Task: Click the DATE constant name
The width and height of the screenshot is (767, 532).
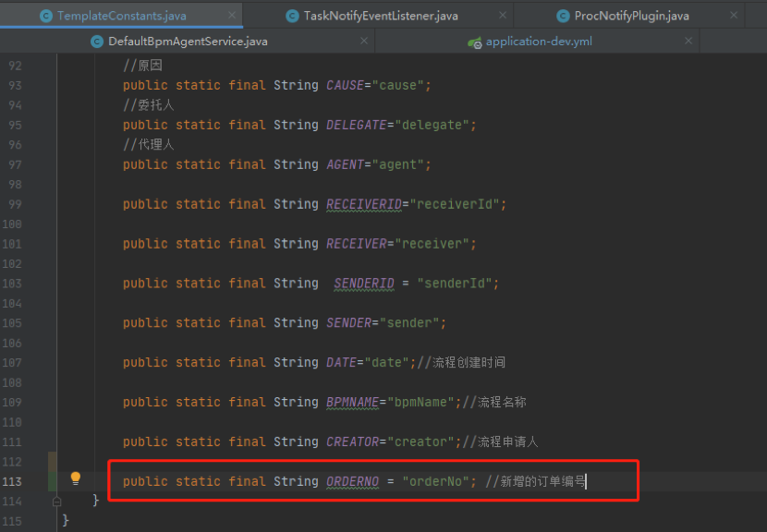Action: tap(341, 362)
